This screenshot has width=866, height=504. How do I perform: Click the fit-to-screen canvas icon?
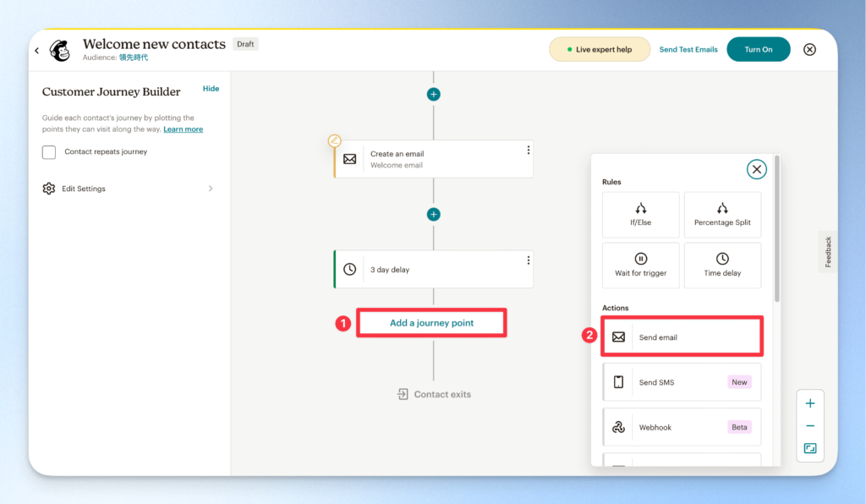point(810,448)
